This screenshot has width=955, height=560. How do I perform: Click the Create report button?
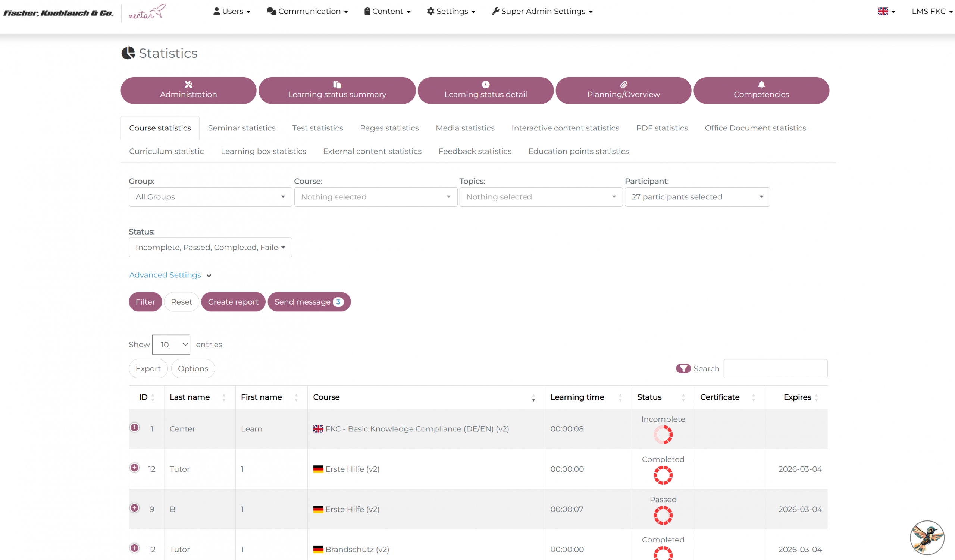[x=233, y=302]
